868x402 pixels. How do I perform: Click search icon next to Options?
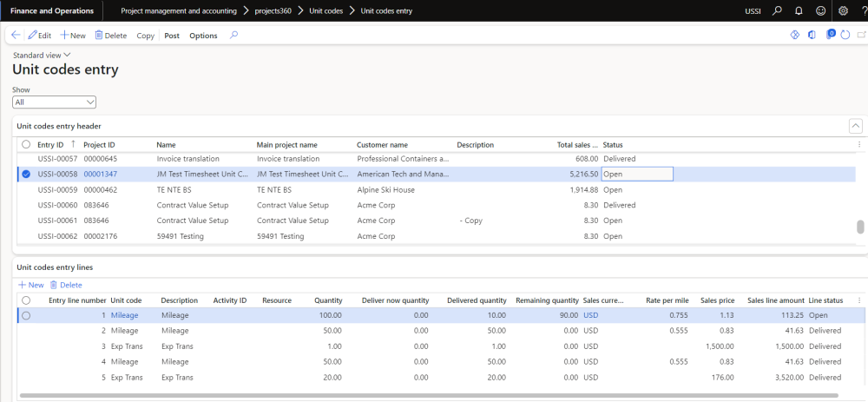click(x=233, y=36)
